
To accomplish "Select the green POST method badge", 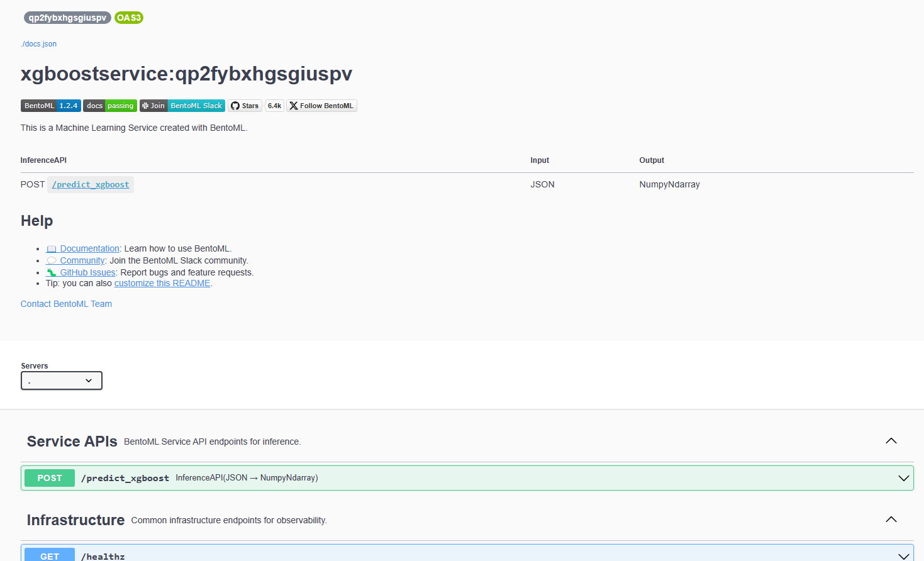I will [x=49, y=477].
